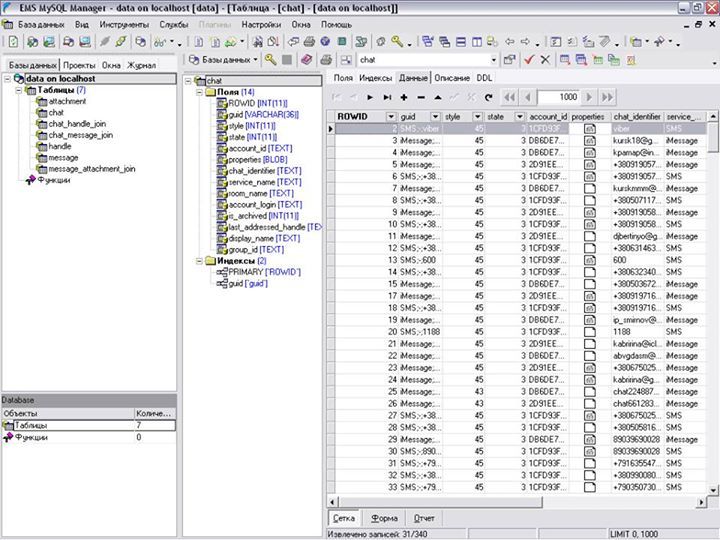Click the printer icon in table toolbar
This screenshot has height=540, width=720.
click(325, 60)
